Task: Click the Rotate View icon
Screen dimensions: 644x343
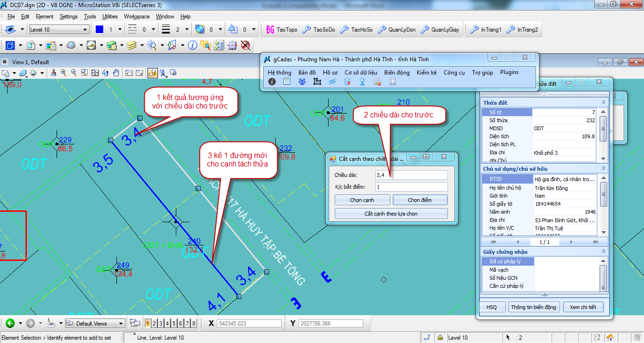Action: 105,73
